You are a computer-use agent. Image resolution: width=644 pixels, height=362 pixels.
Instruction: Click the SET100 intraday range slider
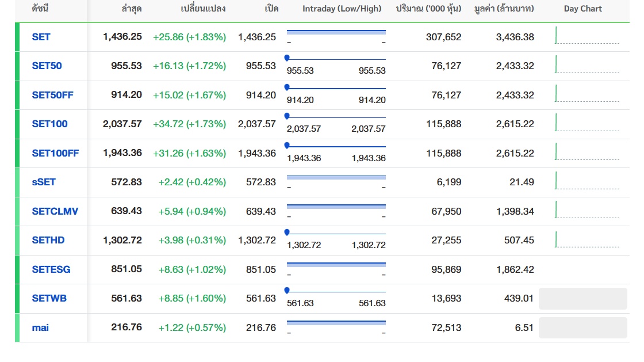[336, 117]
